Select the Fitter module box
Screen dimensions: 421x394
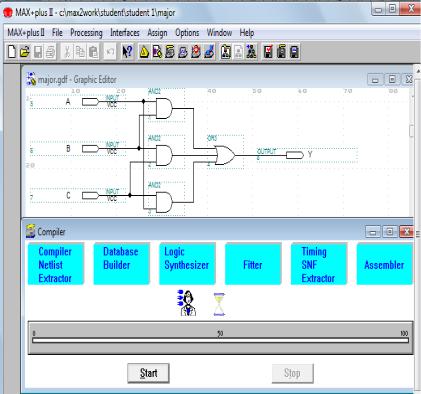(x=253, y=264)
